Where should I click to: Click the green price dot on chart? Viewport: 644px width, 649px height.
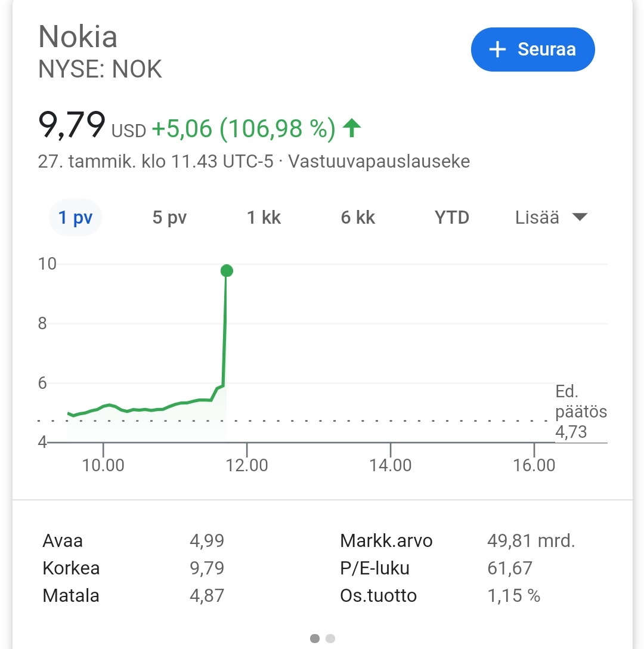click(227, 271)
